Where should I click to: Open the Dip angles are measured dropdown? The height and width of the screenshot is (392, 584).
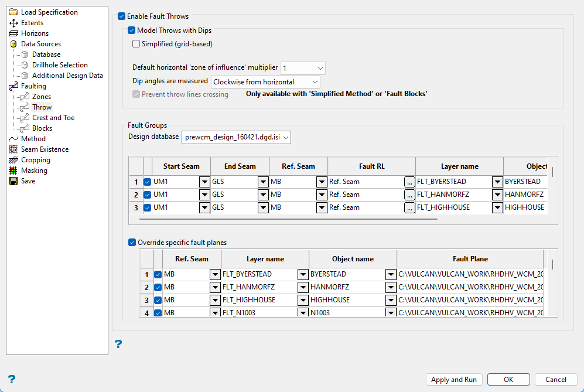pos(265,82)
